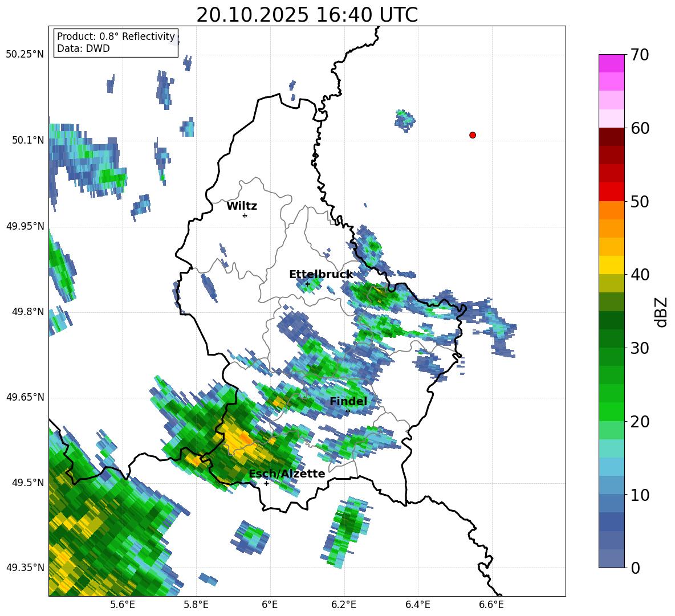Click the cross marker below Esch/Alzette

(266, 483)
